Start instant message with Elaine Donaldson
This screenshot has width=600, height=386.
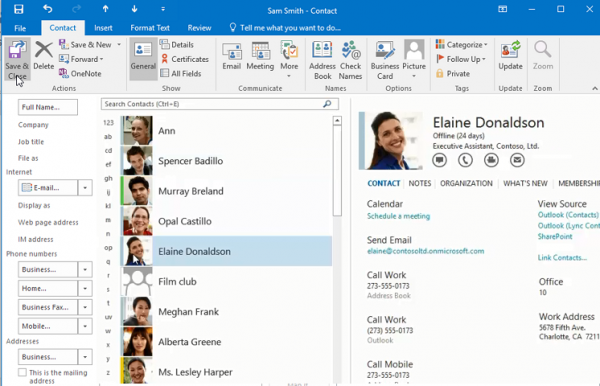pos(439,160)
